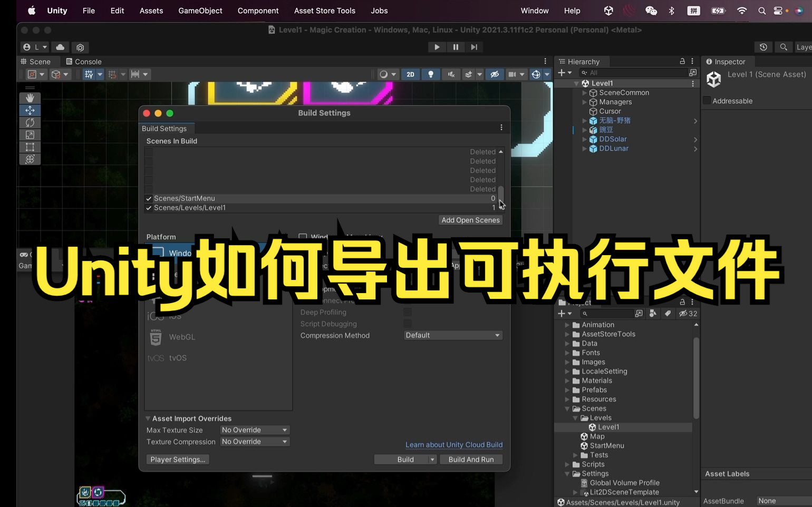Select the Cursor object in Hierarchy

click(610, 111)
